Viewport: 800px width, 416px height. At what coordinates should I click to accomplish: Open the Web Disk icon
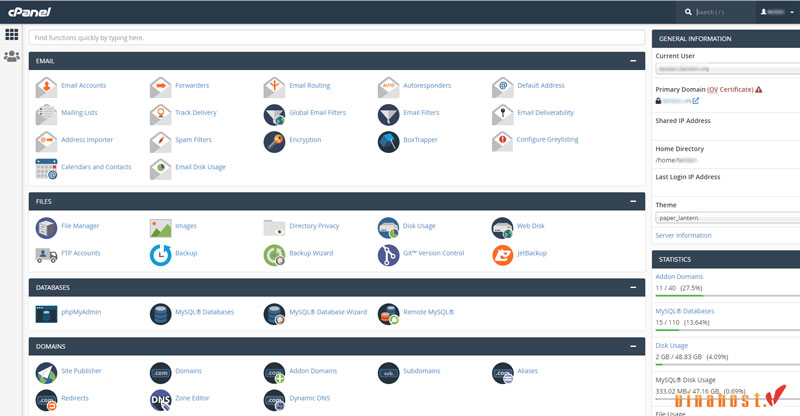(503, 228)
